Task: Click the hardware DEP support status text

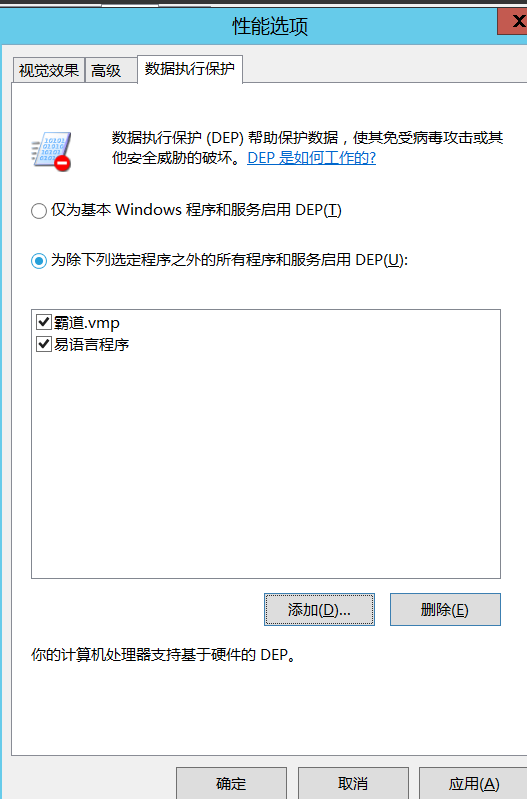Action: pyautogui.click(x=164, y=654)
